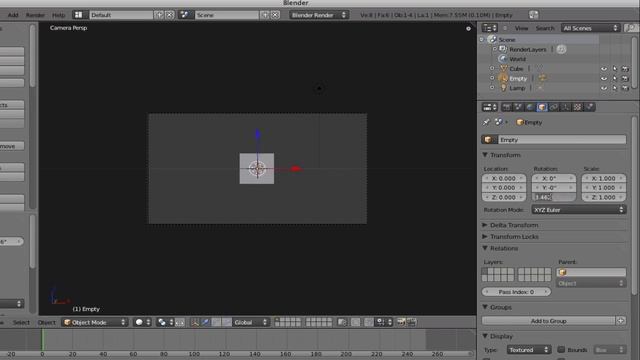The image size is (640, 360).
Task: Click the Cube mesh icon in outliner
Action: pyautogui.click(x=503, y=69)
